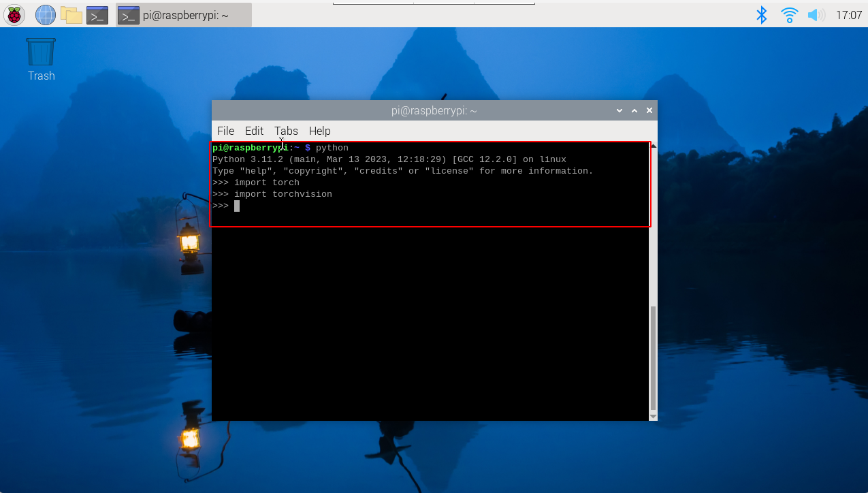Click the "import torch" line

coord(256,182)
